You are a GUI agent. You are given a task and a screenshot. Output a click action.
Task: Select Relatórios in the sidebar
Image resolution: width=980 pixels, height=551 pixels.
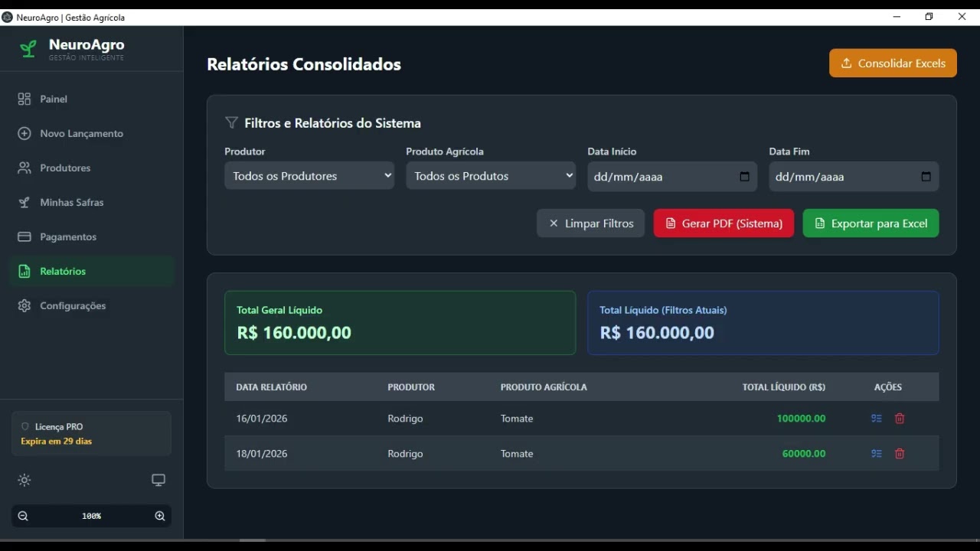92,271
